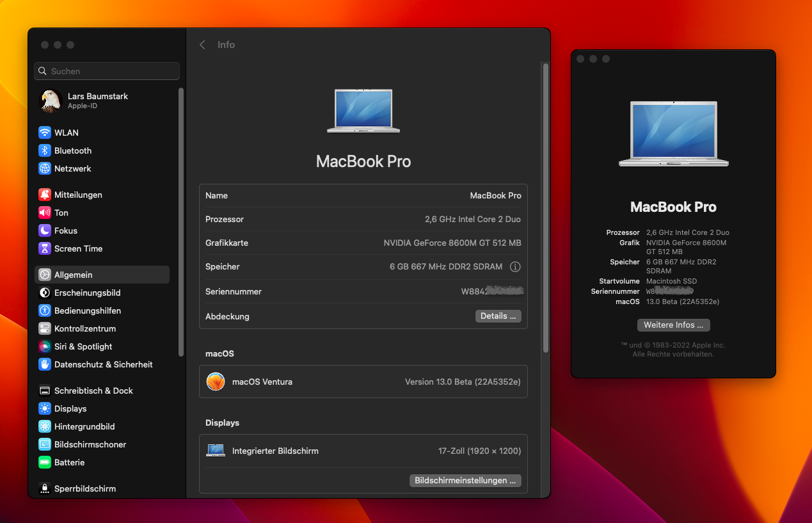Click the sidebar scrollbar

(181, 221)
